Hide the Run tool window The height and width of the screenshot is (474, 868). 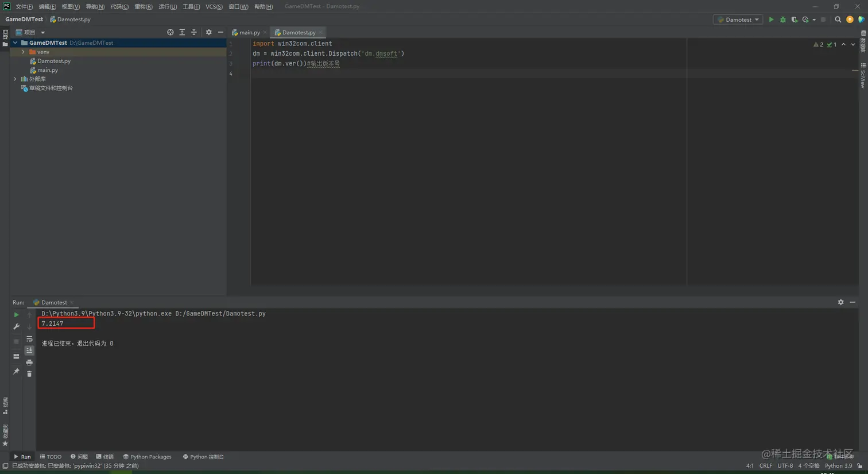pos(852,302)
